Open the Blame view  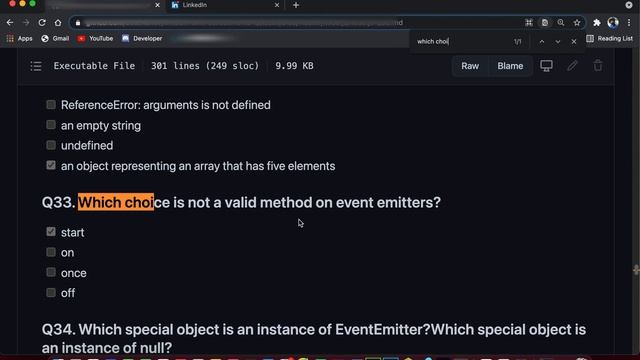pos(510,66)
